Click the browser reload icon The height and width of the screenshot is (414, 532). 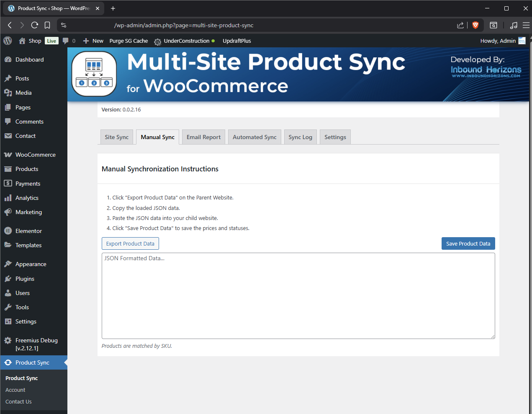(35, 25)
